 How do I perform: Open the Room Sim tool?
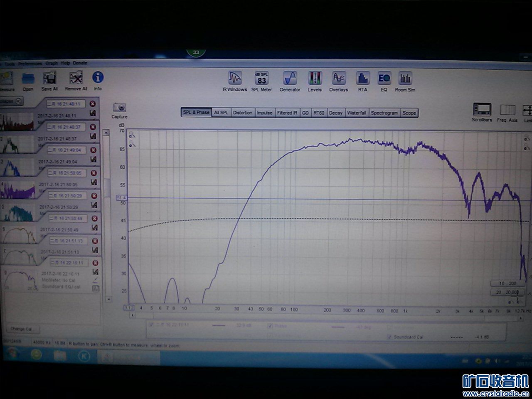[x=405, y=81]
